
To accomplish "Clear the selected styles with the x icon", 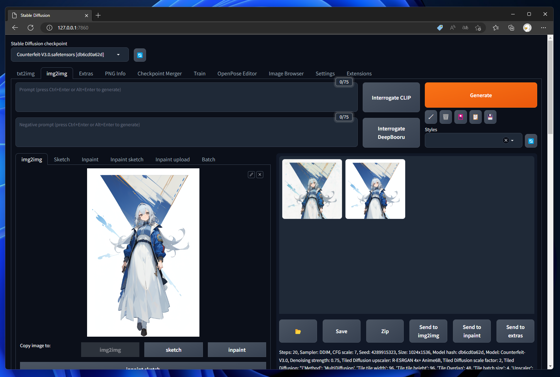I will (x=505, y=140).
